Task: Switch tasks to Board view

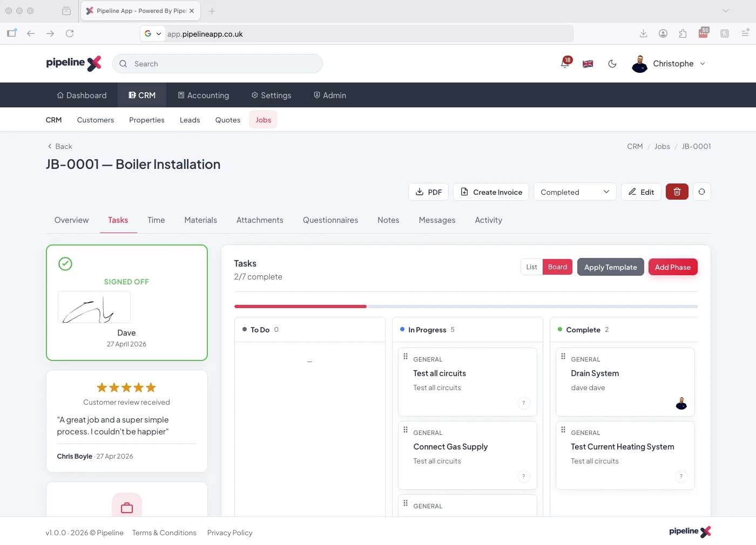Action: (557, 267)
